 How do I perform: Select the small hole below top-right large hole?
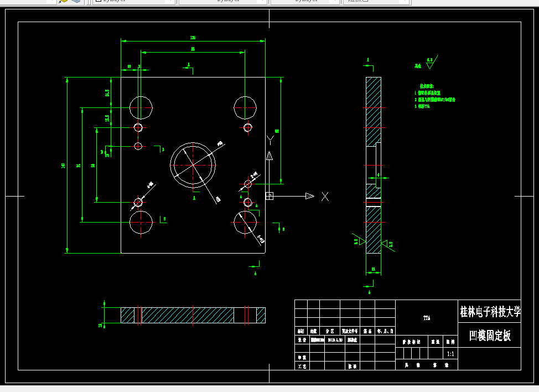click(248, 127)
